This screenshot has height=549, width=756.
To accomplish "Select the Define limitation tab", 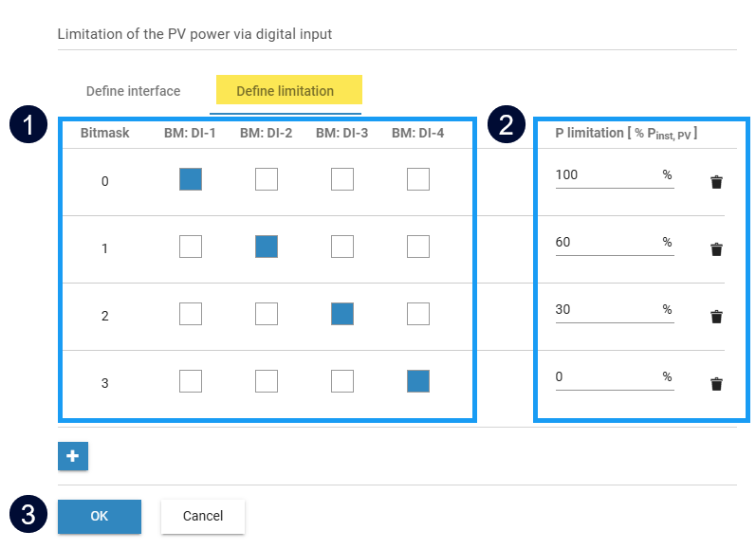I will click(x=285, y=91).
